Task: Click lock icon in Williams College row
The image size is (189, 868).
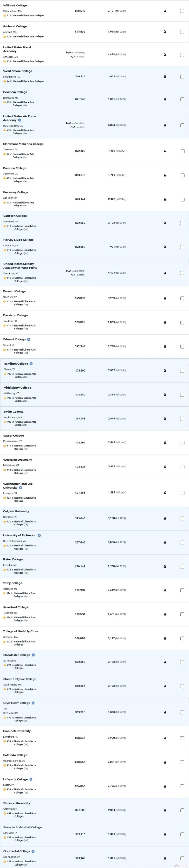Action: pos(164,11)
